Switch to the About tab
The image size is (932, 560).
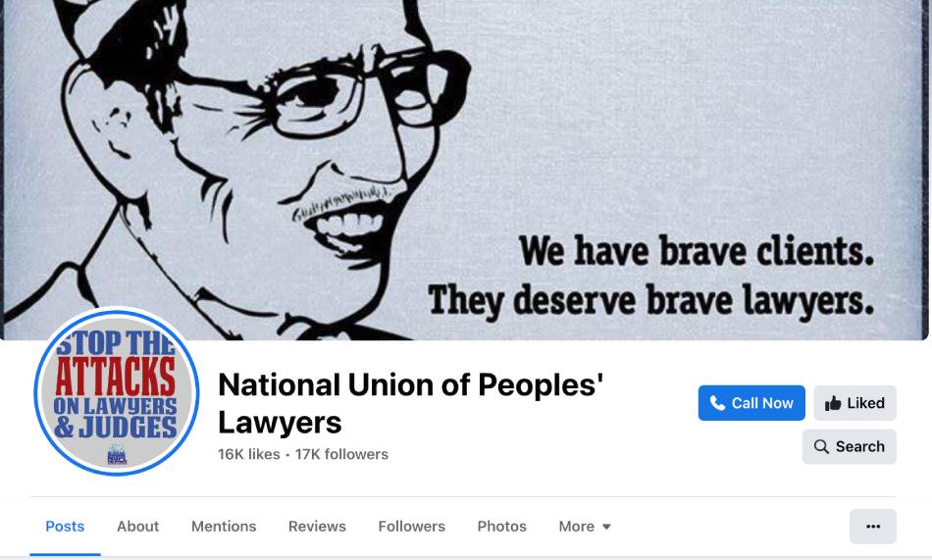click(138, 526)
